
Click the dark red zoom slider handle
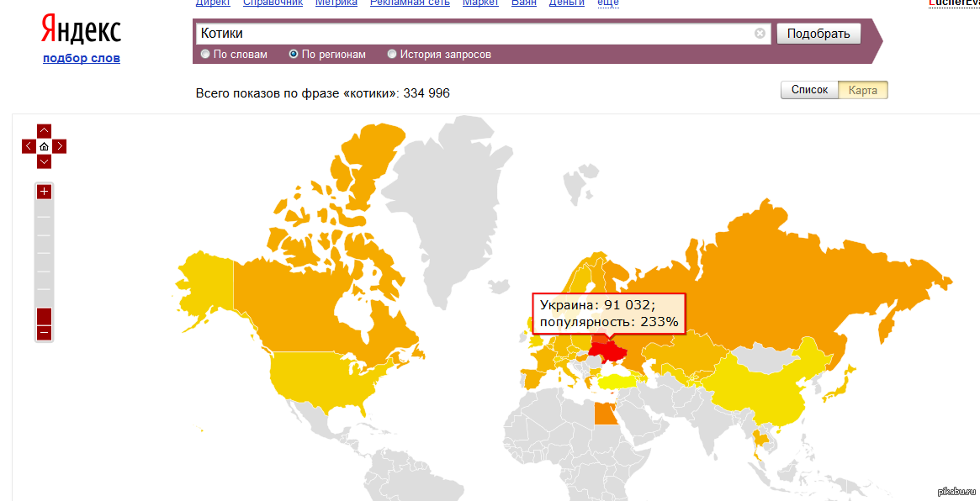click(44, 316)
